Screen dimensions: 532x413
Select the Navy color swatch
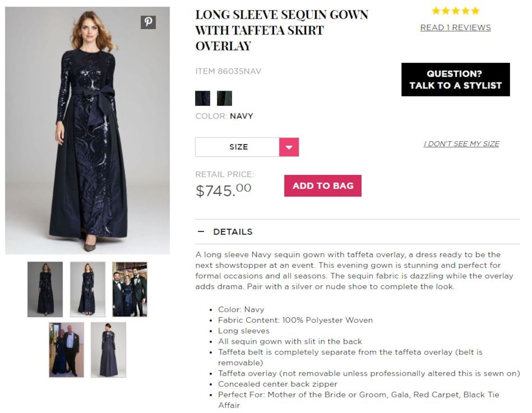pos(203,98)
